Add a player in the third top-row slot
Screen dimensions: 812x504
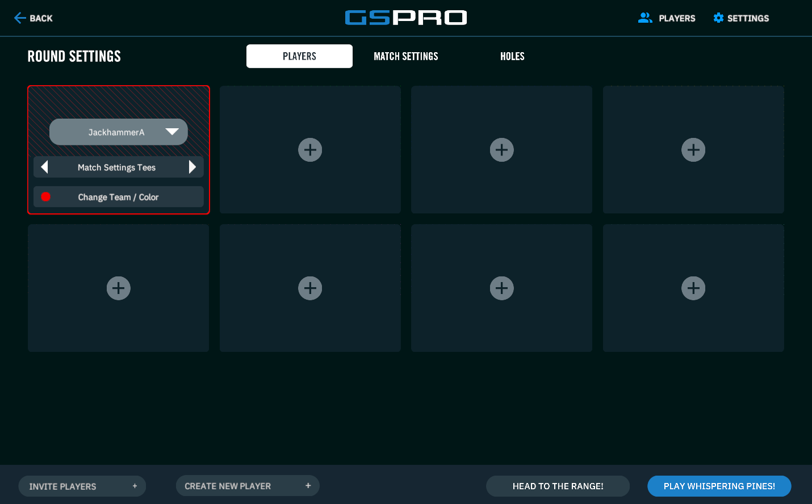pos(501,150)
